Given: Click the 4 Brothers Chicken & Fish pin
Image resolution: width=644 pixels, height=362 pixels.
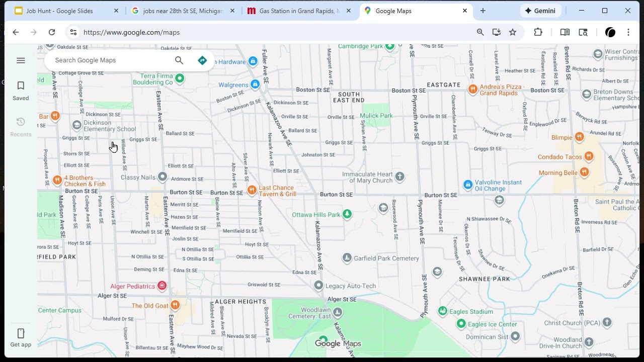Looking at the screenshot, I should coord(57,180).
